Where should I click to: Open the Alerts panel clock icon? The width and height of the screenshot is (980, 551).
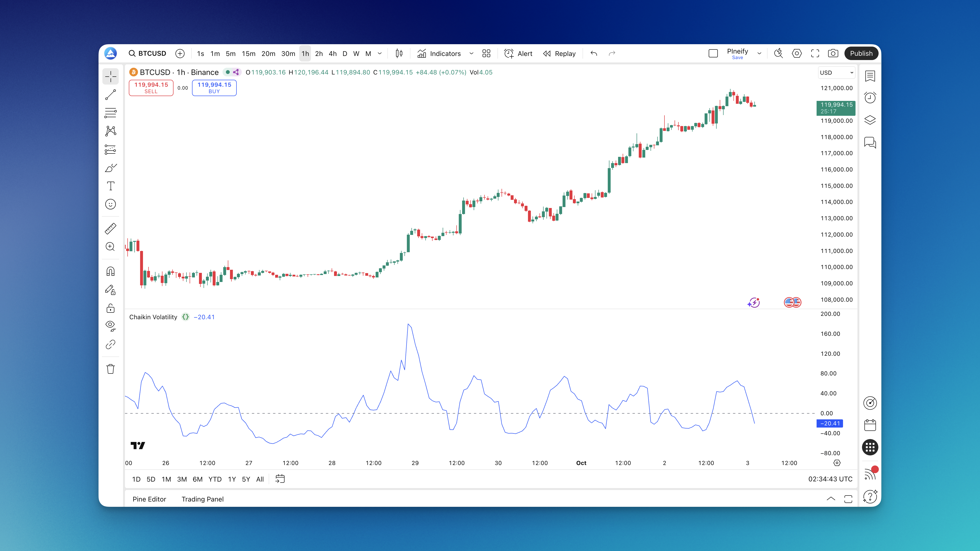pyautogui.click(x=870, y=98)
